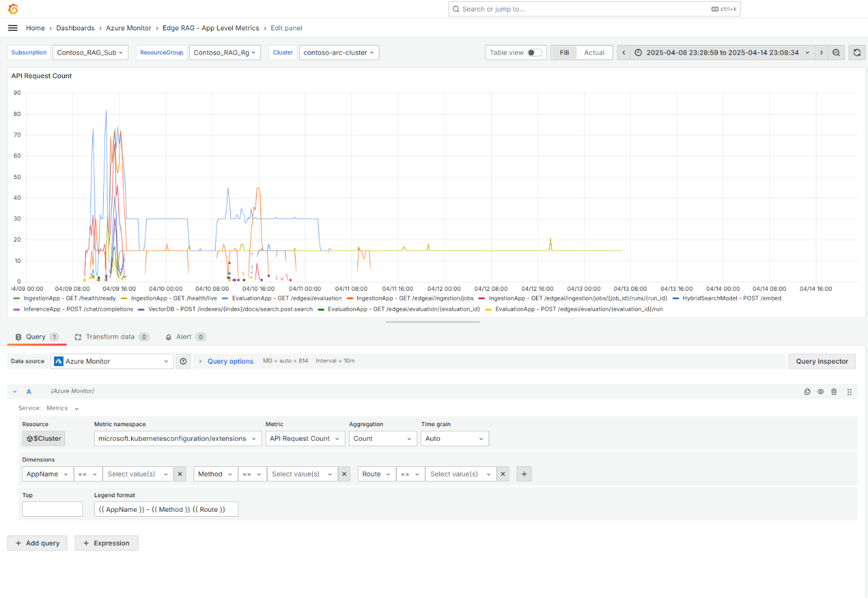868x598 pixels.
Task: Open data source help icon
Action: [x=183, y=361]
